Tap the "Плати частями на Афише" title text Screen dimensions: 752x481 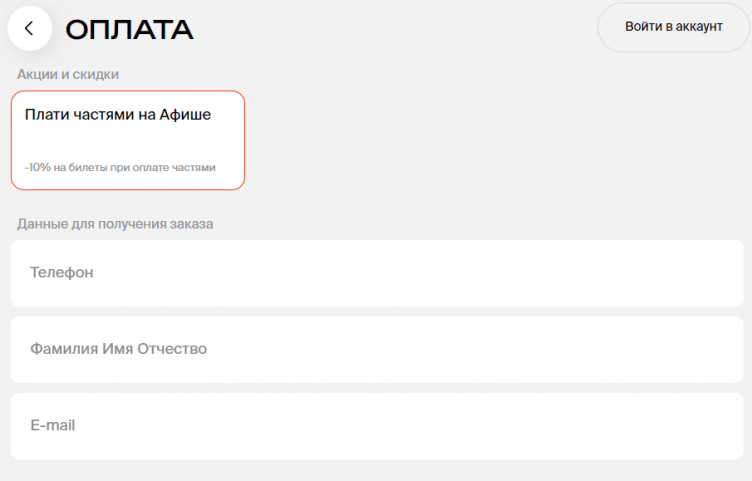[x=118, y=114]
